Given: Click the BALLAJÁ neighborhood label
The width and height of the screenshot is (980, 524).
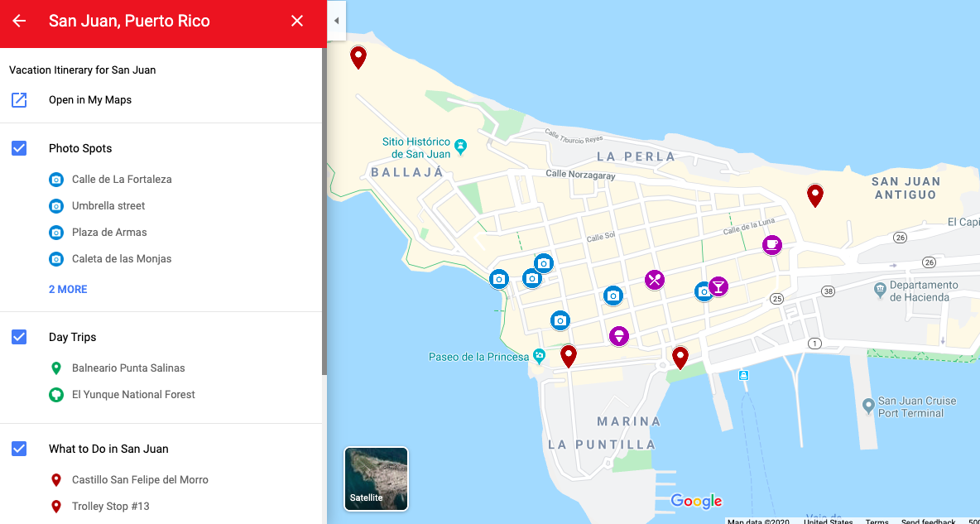Looking at the screenshot, I should coord(407,172).
